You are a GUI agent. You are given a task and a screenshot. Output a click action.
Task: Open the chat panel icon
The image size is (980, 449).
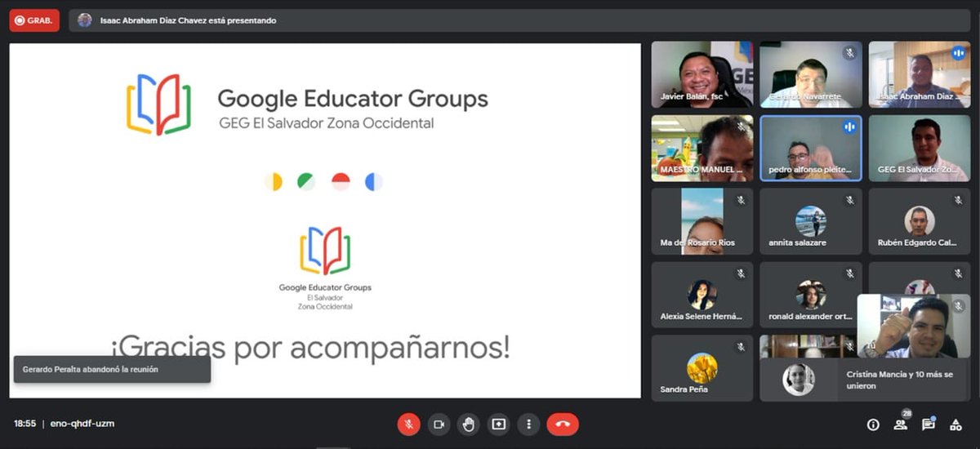pyautogui.click(x=929, y=424)
